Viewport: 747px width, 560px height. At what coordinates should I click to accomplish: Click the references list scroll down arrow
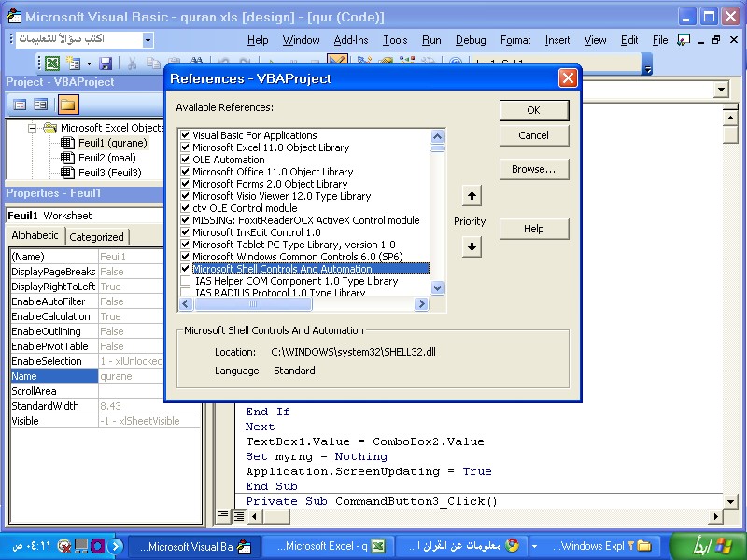tap(437, 287)
